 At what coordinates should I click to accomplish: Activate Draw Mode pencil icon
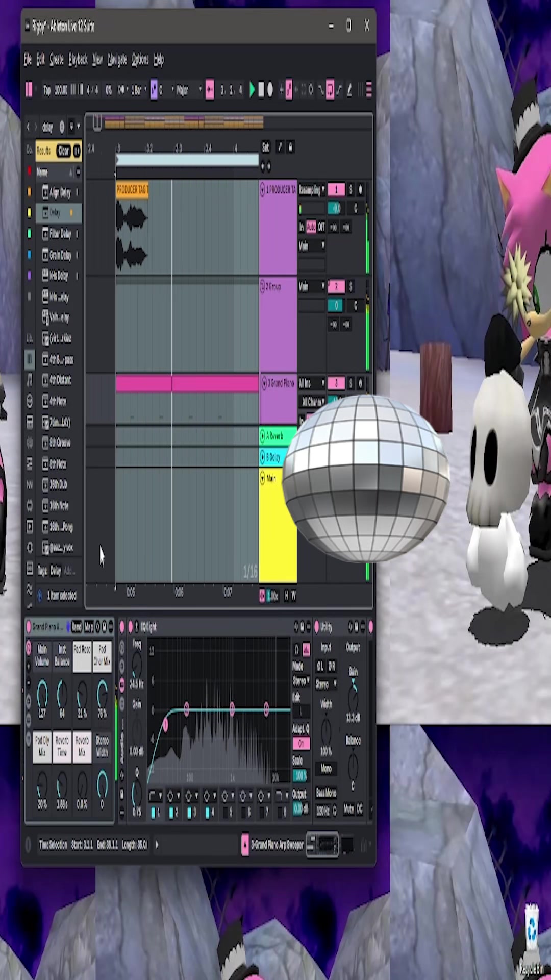[x=349, y=90]
